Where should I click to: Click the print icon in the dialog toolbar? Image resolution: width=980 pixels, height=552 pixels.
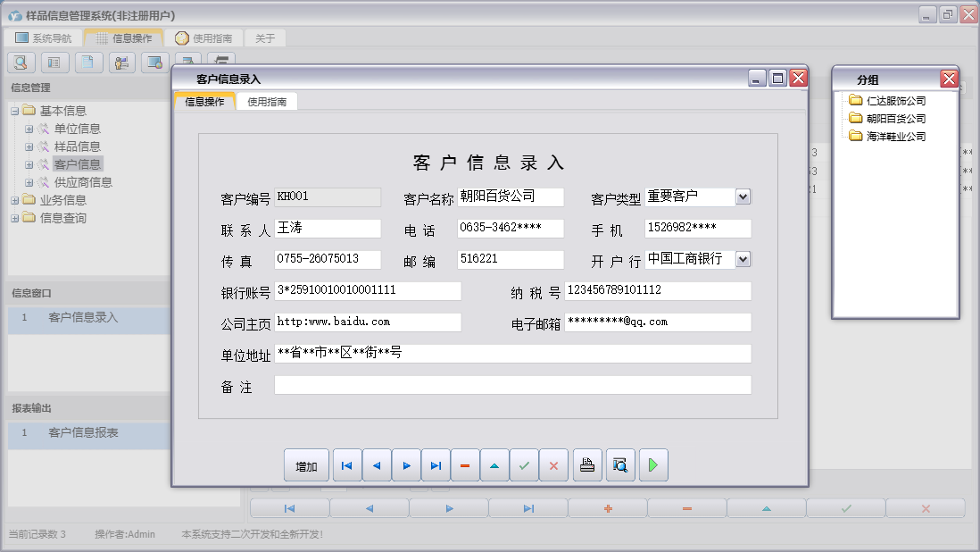point(587,465)
